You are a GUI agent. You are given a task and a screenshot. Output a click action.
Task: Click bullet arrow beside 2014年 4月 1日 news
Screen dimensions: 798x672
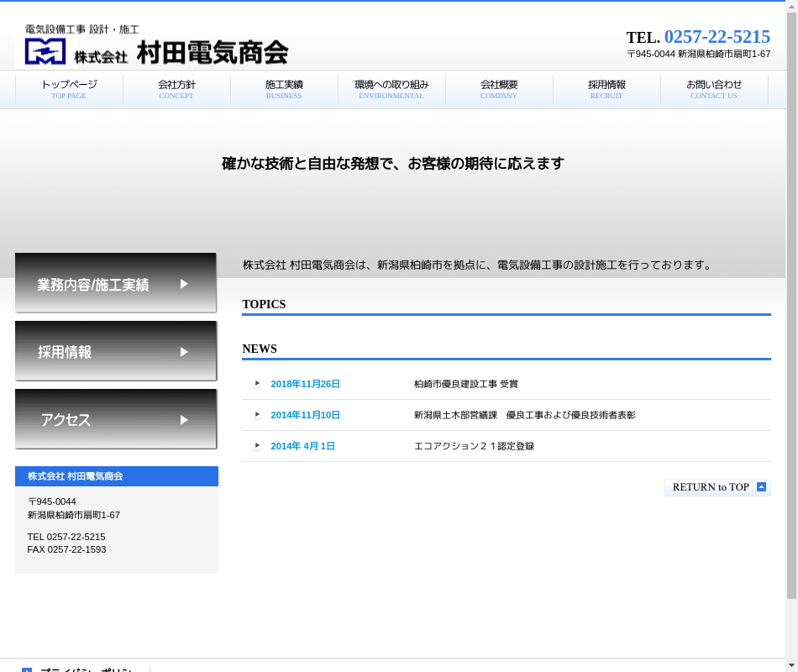click(257, 446)
